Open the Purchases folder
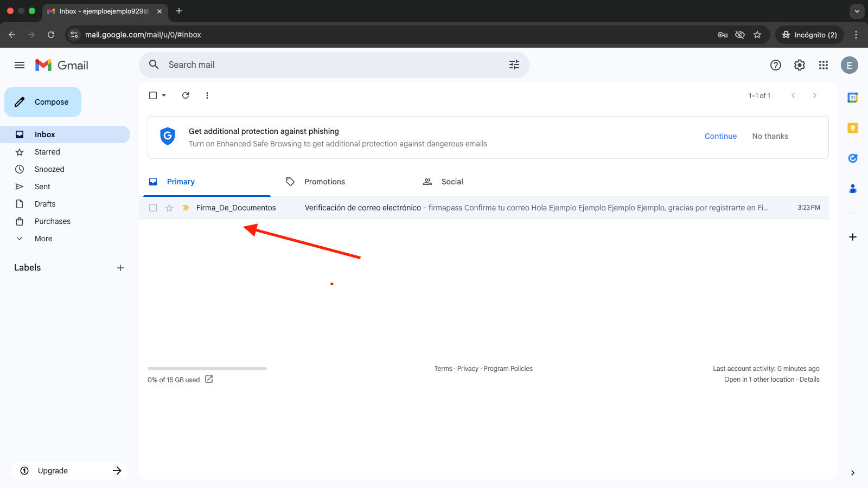 tap(65, 221)
